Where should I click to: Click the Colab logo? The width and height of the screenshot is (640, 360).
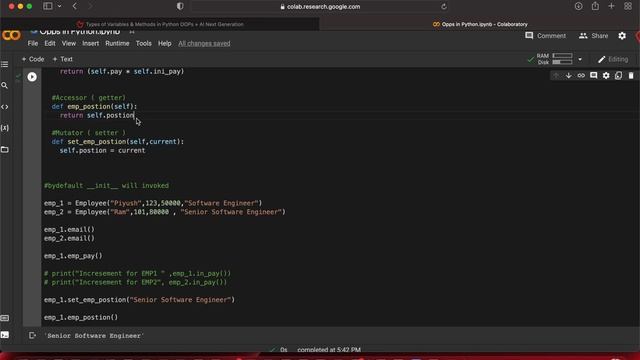(11, 36)
